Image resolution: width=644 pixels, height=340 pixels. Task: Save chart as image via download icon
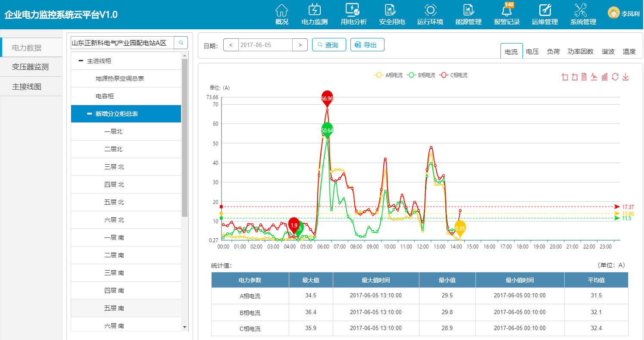pyautogui.click(x=625, y=77)
